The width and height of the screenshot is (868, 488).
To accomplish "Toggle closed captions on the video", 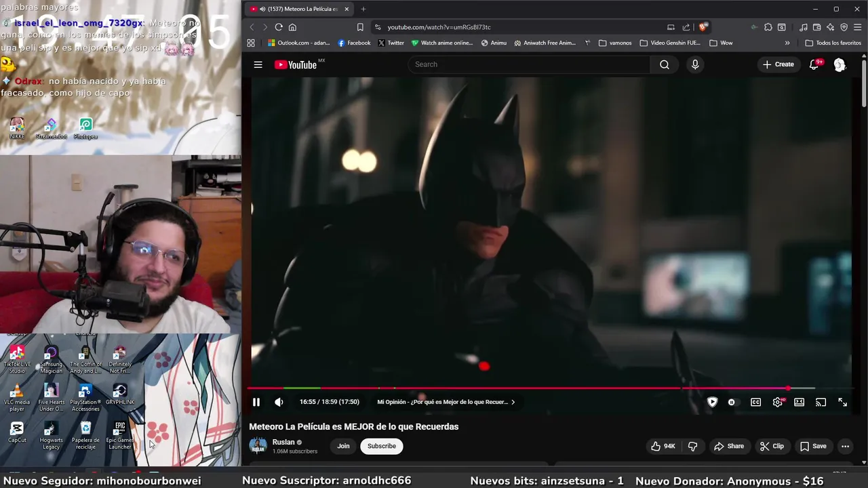I will coord(755,402).
